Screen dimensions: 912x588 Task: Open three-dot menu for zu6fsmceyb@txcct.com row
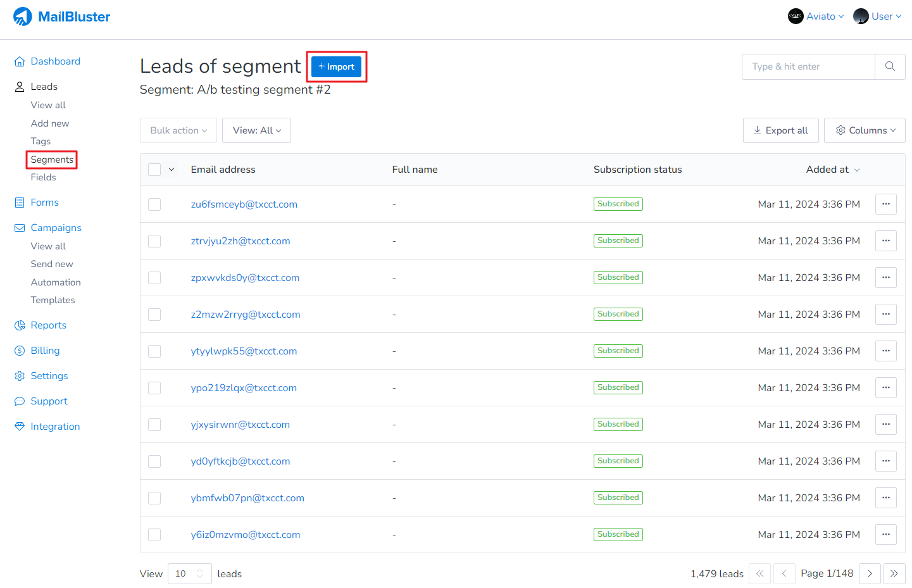885,204
